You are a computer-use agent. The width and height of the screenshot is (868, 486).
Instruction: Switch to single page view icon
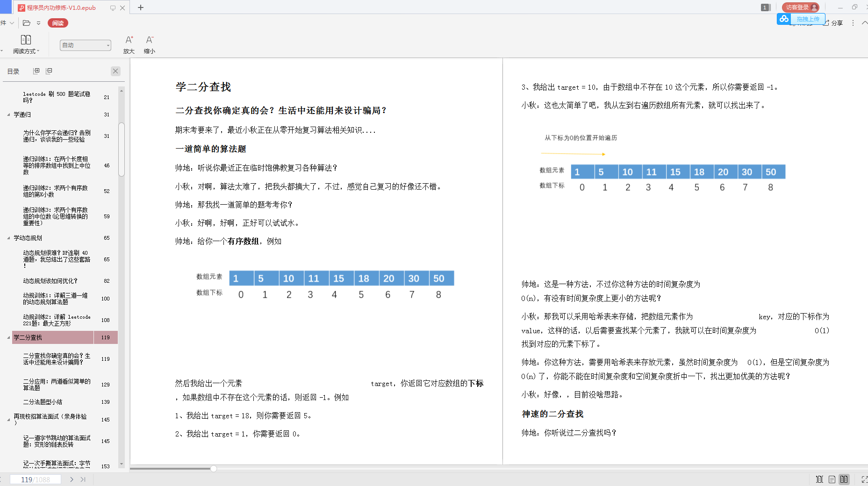point(832,479)
